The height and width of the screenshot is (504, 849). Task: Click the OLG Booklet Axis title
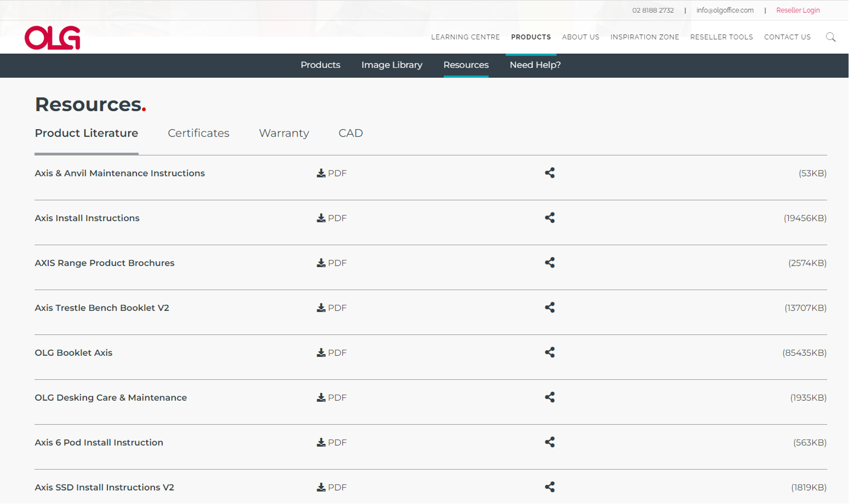(x=73, y=353)
